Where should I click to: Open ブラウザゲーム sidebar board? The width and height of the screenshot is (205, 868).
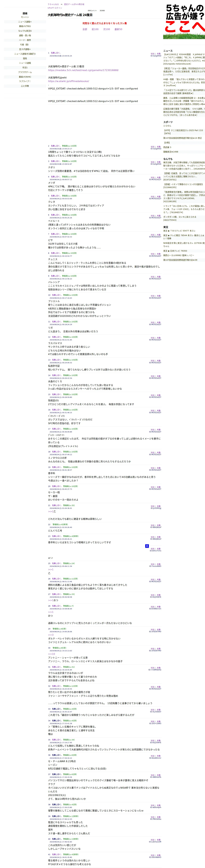click(x=25, y=72)
